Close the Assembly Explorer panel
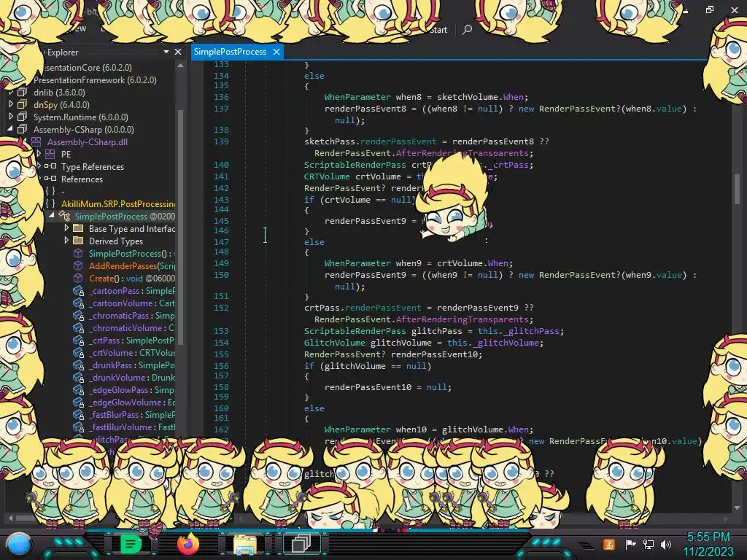747x560 pixels. point(178,52)
